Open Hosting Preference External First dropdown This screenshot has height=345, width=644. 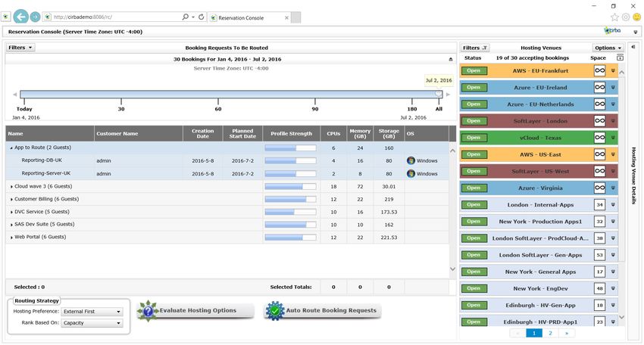tap(92, 312)
